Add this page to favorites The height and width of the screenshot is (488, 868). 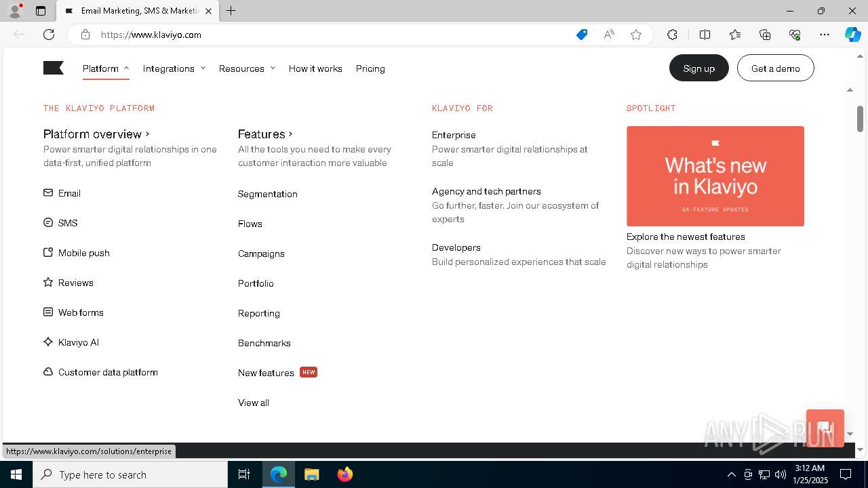pyautogui.click(x=636, y=35)
